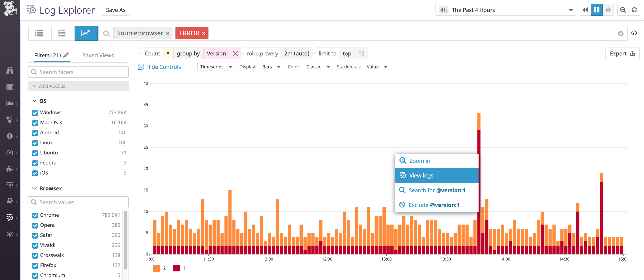
Task: Refresh the query with the refresh icon
Action: click(x=635, y=10)
